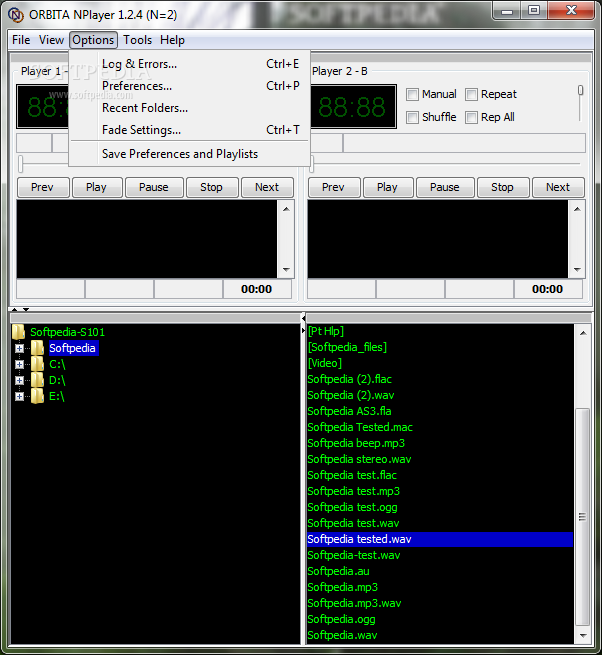Click Player 2 vertical volume slider handle

click(580, 90)
